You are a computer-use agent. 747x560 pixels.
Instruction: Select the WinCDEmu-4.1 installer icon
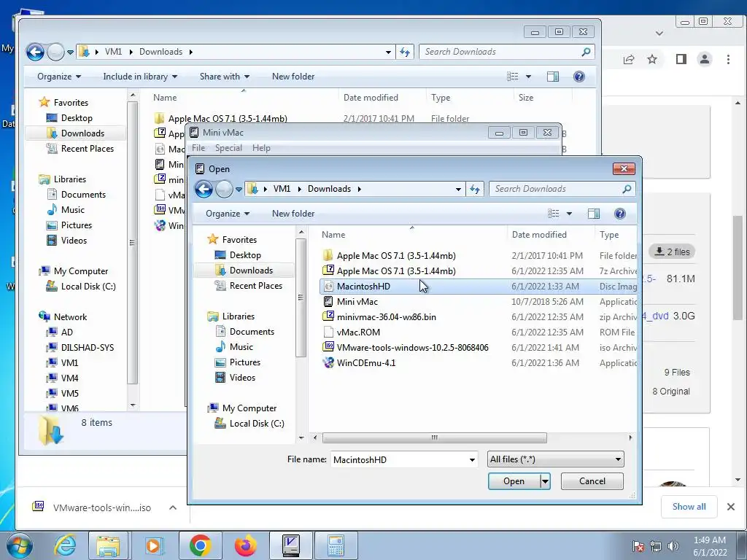(x=328, y=362)
